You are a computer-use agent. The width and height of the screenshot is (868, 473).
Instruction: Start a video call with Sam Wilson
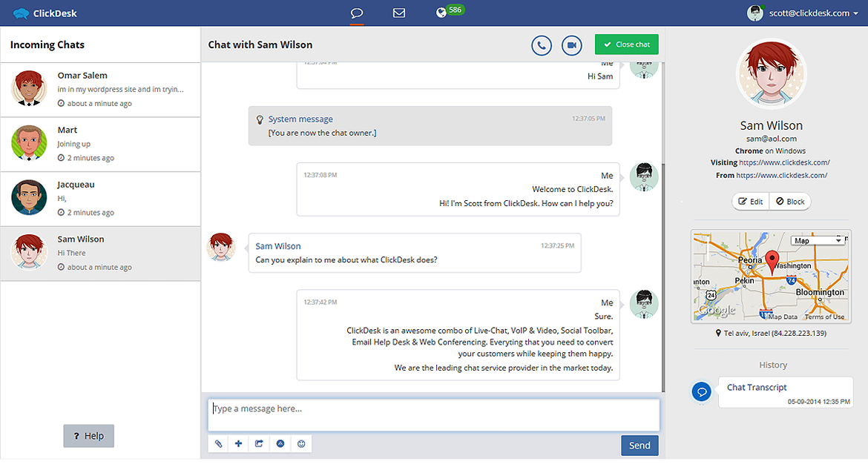coord(571,44)
